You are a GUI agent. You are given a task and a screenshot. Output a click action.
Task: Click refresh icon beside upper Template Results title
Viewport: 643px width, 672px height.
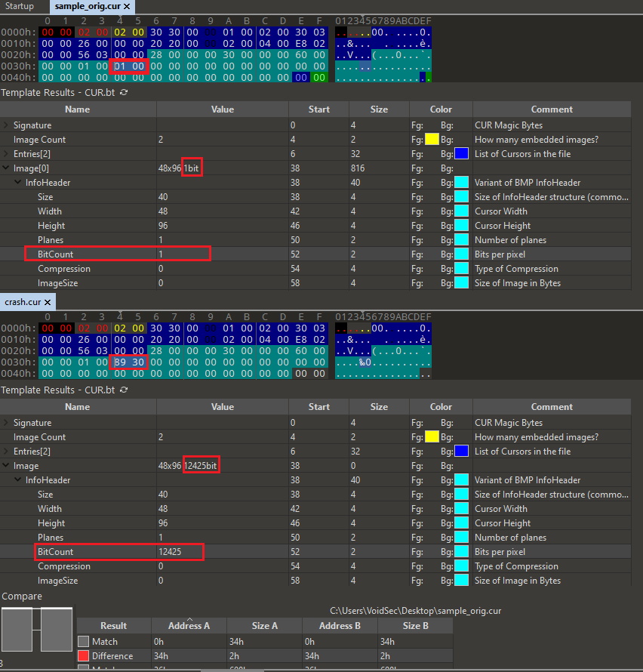[x=124, y=92]
